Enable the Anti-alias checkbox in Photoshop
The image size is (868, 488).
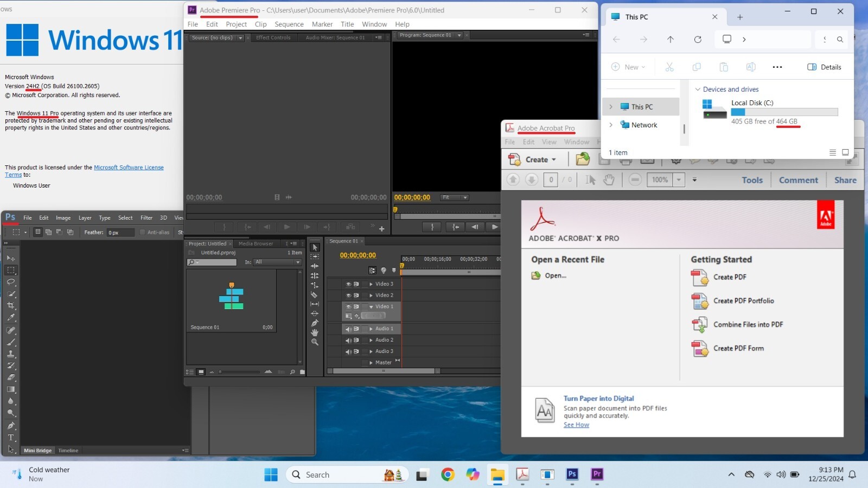(x=143, y=233)
